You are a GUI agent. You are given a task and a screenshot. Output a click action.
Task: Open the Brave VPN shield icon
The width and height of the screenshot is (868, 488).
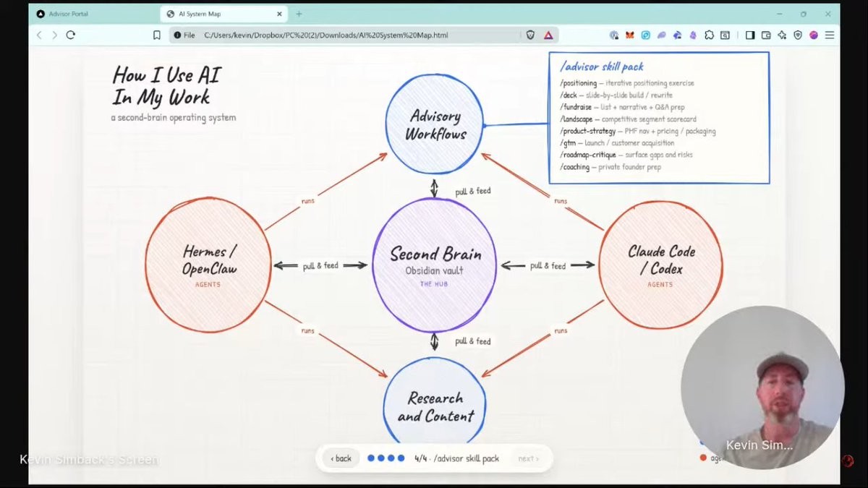click(x=798, y=35)
